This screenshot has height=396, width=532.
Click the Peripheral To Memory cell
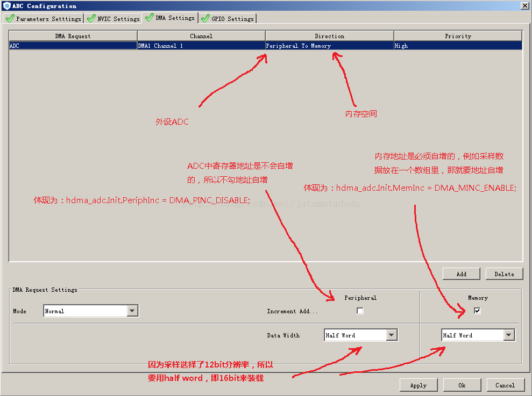(x=329, y=46)
